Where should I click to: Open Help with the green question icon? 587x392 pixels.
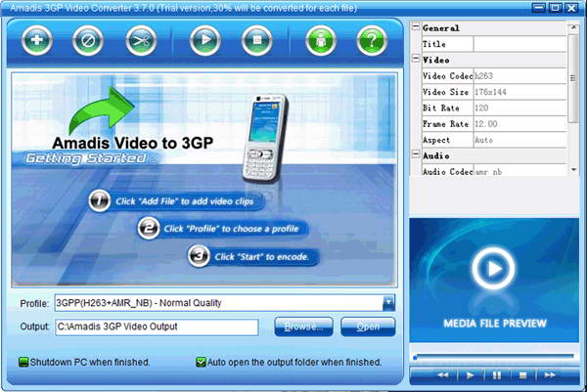point(372,40)
